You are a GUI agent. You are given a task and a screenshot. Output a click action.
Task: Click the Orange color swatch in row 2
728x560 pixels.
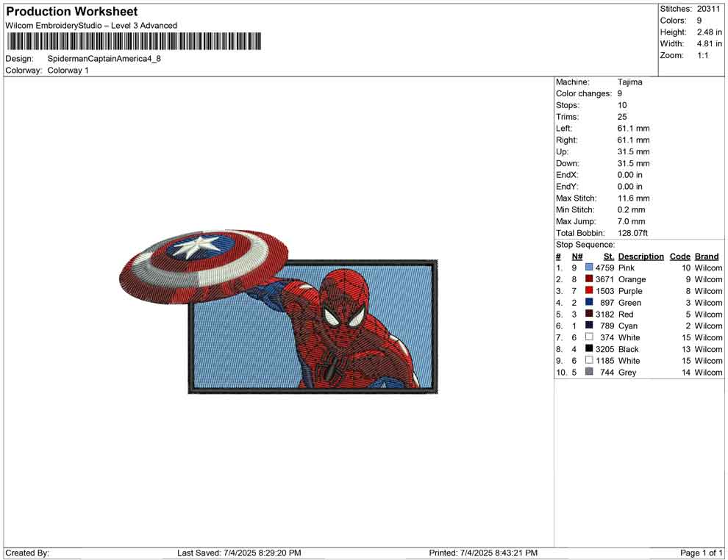[x=589, y=279]
